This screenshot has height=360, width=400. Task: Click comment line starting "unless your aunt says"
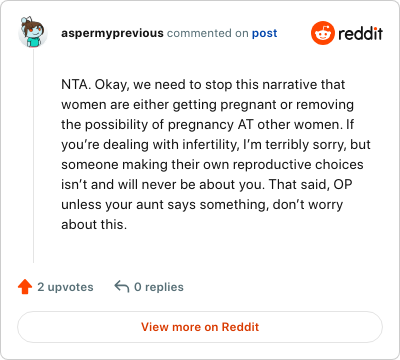point(202,205)
